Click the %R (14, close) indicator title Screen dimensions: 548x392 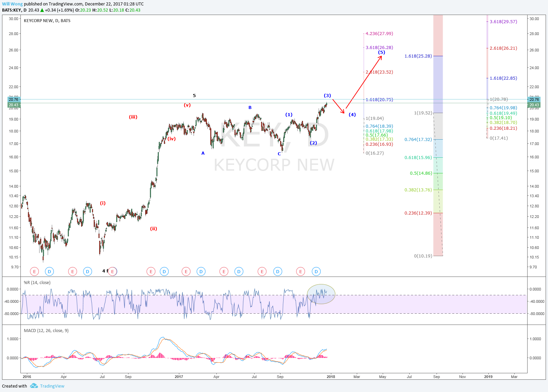(37, 283)
